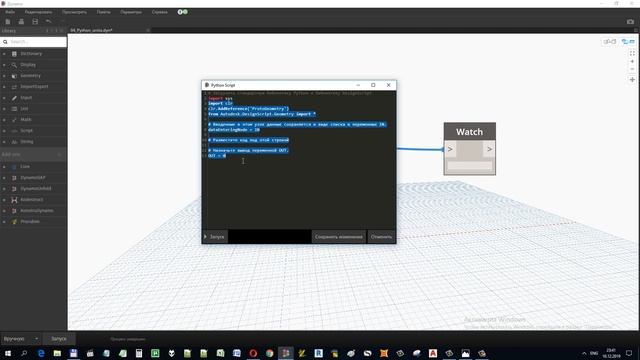Switch to 3D background preview navigation icon

pos(628,42)
